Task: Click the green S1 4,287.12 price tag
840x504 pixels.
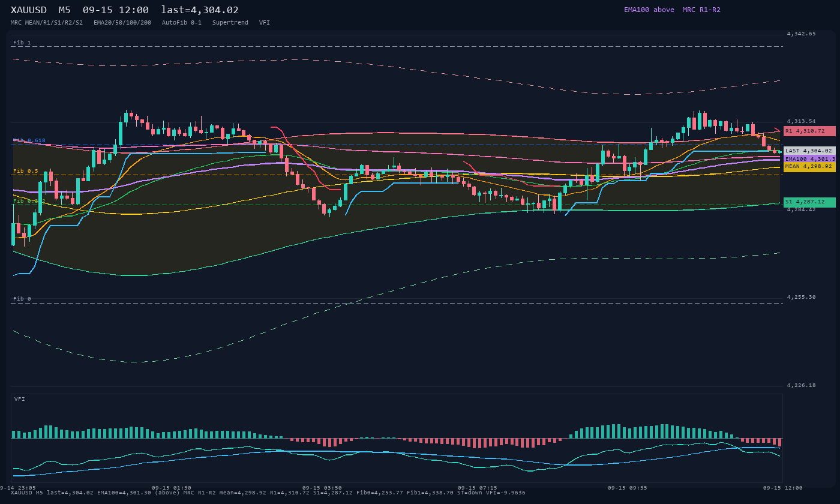Action: pyautogui.click(x=809, y=202)
